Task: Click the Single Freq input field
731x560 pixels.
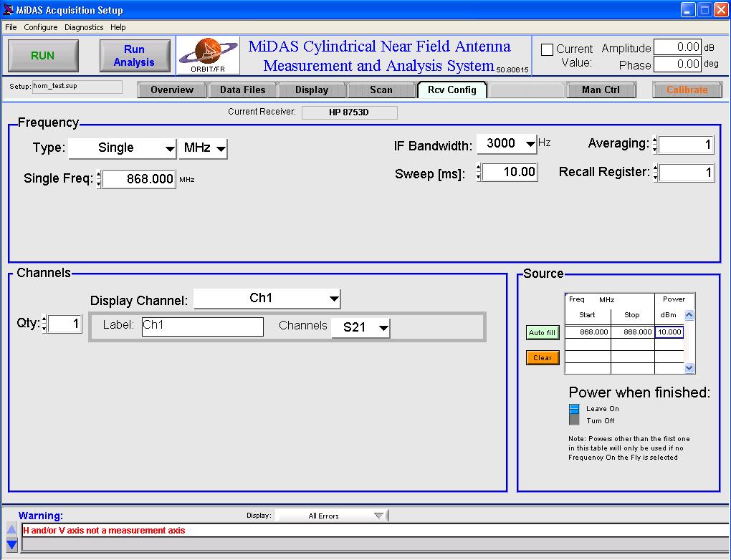Action: pos(139,179)
